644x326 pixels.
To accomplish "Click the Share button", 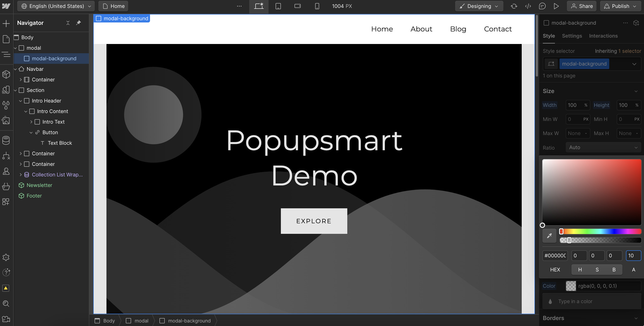I will [582, 6].
